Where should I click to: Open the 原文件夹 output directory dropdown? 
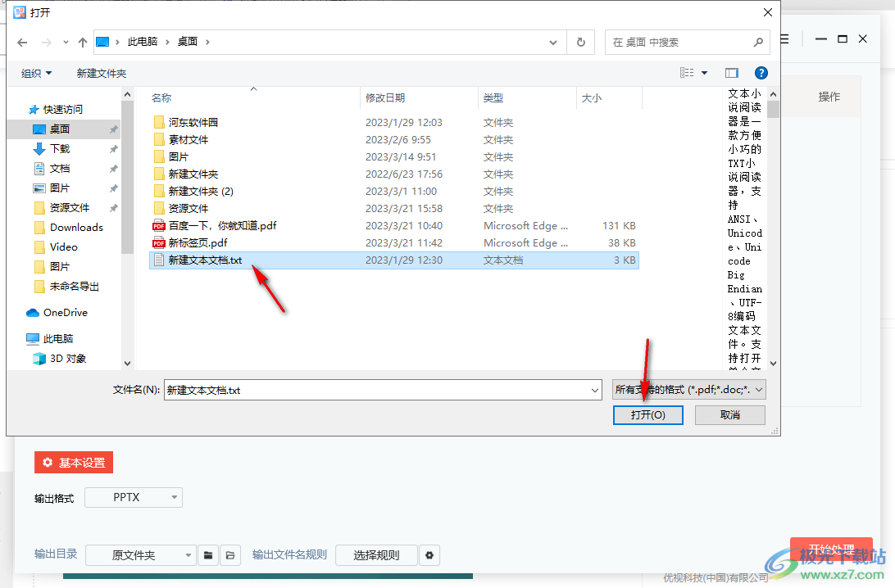click(x=141, y=555)
